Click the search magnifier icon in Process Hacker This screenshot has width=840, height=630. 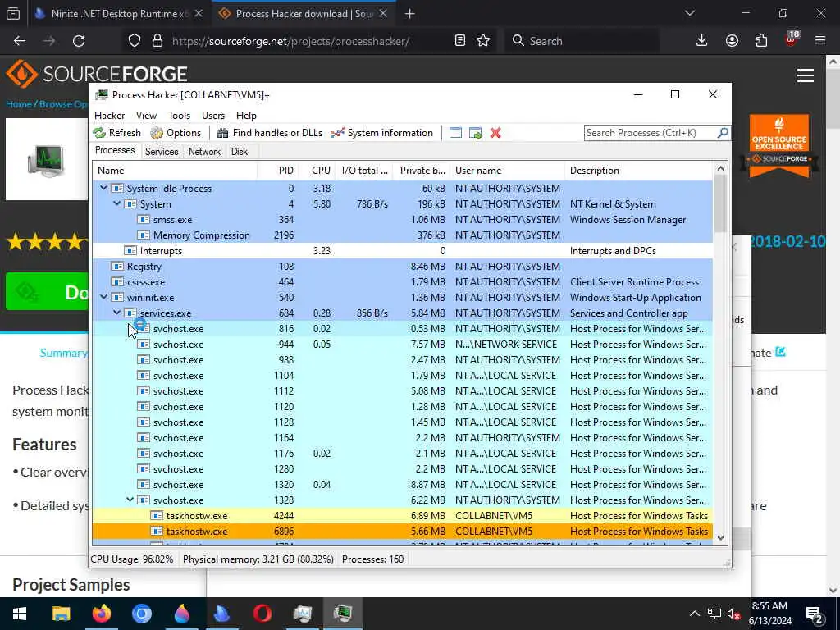coord(723,132)
